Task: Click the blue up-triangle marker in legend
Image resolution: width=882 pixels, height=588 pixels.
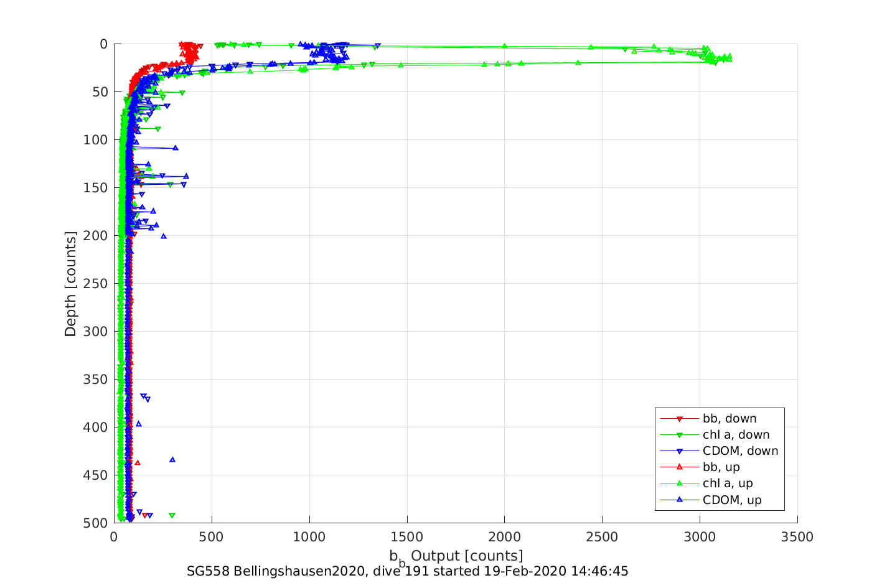Action: 680,499
